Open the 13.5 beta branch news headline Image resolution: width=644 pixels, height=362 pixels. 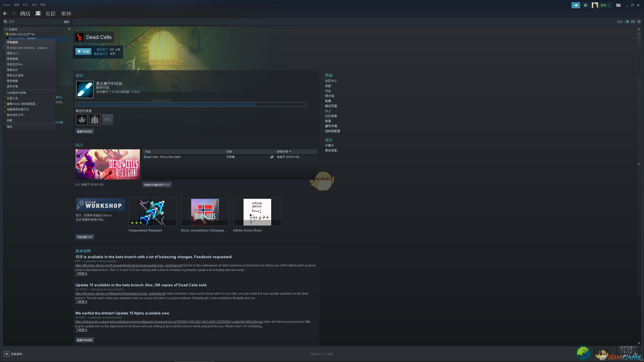[x=154, y=257]
